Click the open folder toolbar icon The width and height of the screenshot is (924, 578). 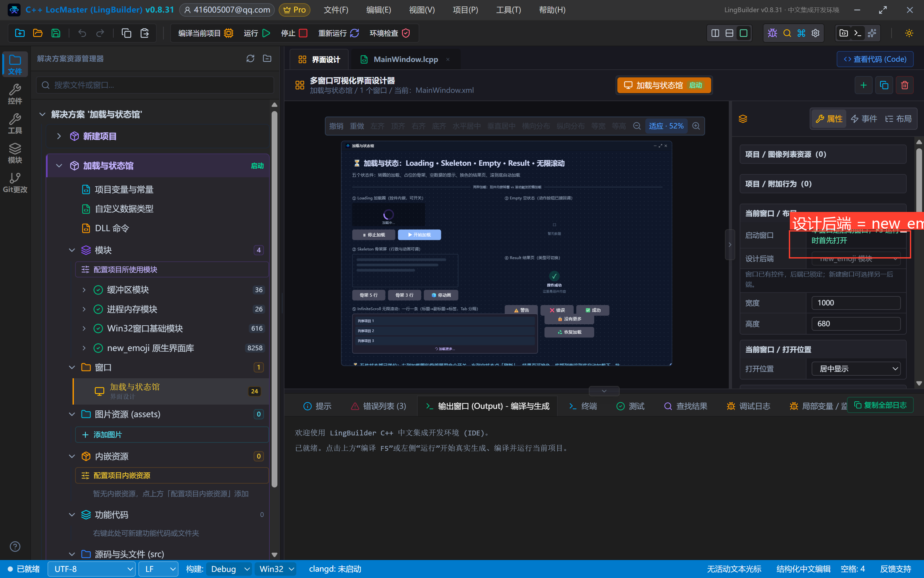[38, 33]
